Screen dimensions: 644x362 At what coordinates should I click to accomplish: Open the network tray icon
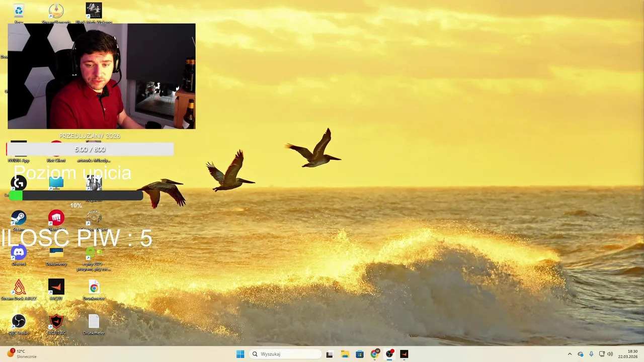point(602,354)
